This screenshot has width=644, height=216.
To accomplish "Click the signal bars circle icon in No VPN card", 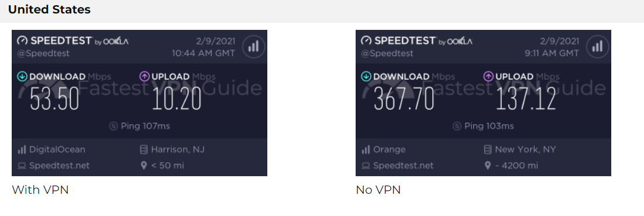I will (598, 46).
